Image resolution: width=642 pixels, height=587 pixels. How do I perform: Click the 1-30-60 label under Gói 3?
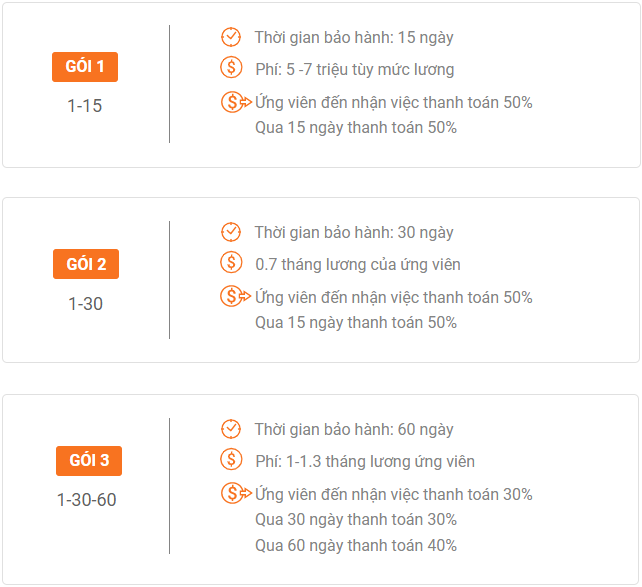pyautogui.click(x=87, y=499)
